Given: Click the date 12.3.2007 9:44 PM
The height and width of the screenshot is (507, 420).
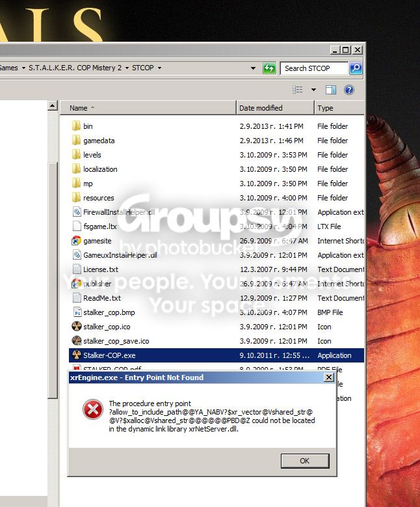Looking at the screenshot, I should [x=273, y=269].
